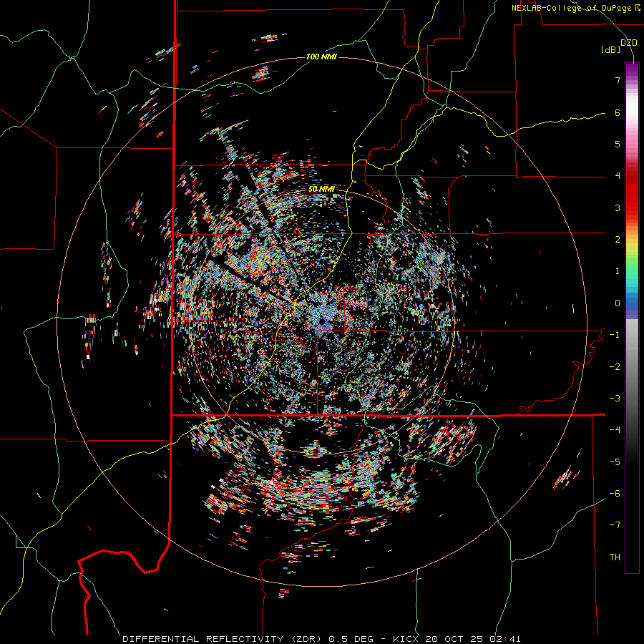Click the 2 dB scale label

[618, 240]
